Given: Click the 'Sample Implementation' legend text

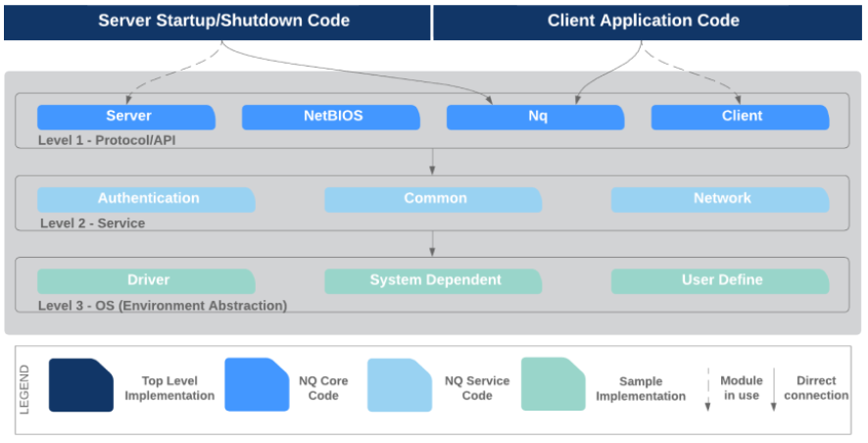Looking at the screenshot, I should coord(641,389).
